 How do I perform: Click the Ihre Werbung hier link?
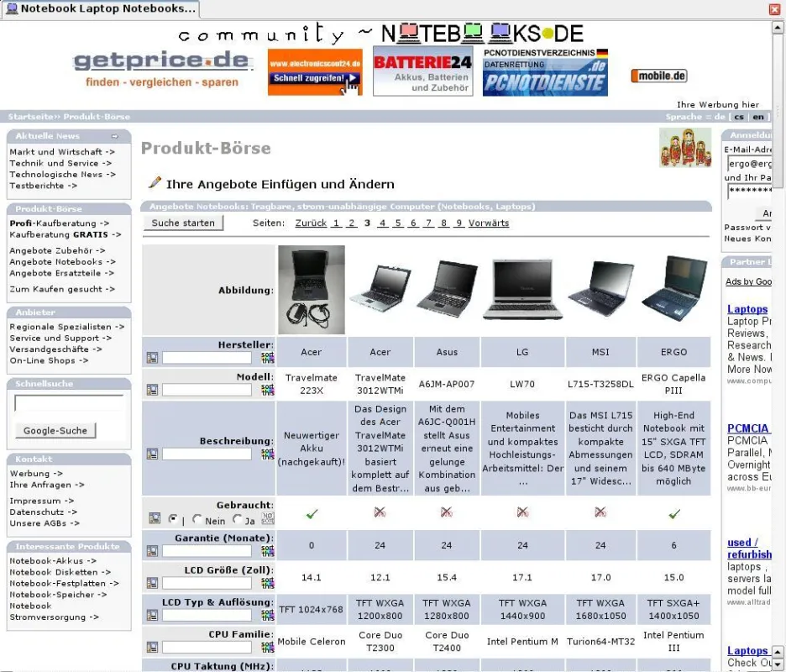[x=718, y=104]
